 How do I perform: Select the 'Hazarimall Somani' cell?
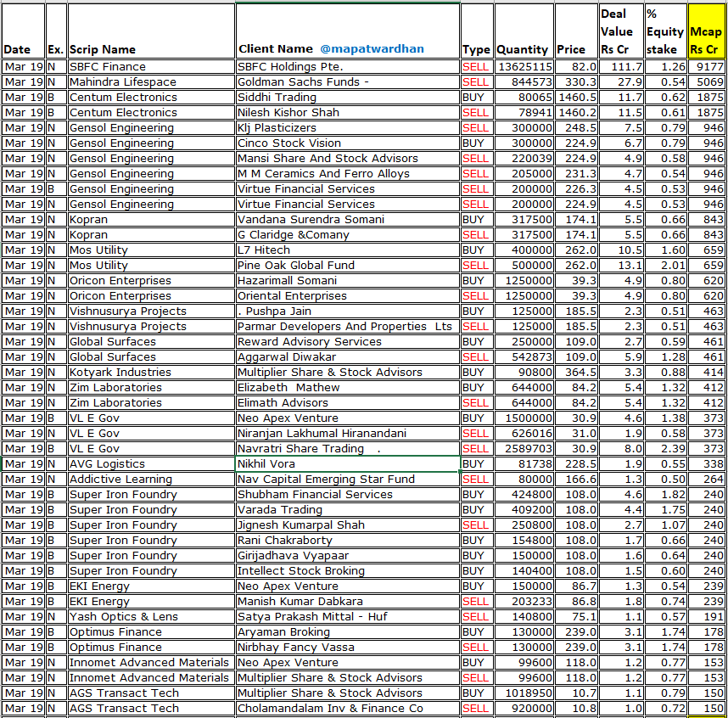348,281
